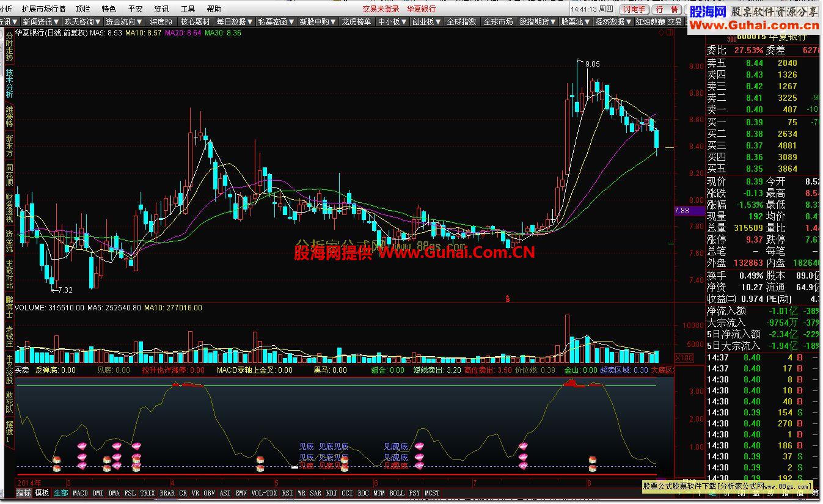823x504 pixels.
Task: Click the 交易未登录 status text
Action: 381,9
